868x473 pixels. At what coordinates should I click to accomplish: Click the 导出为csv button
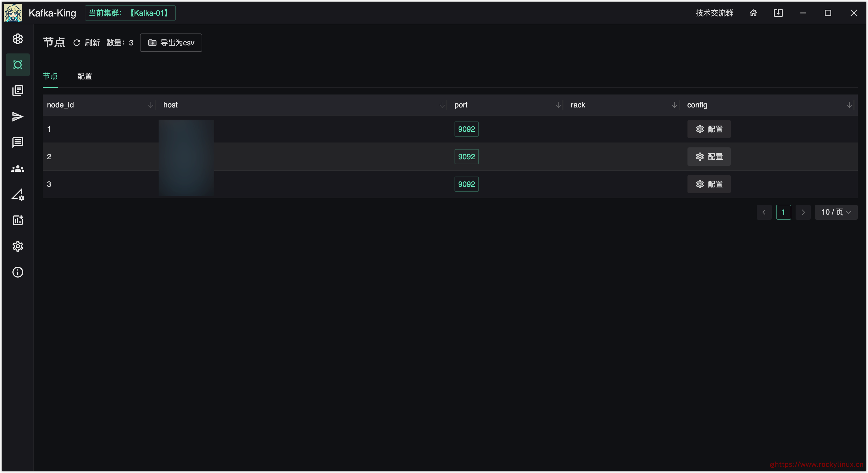(x=171, y=43)
